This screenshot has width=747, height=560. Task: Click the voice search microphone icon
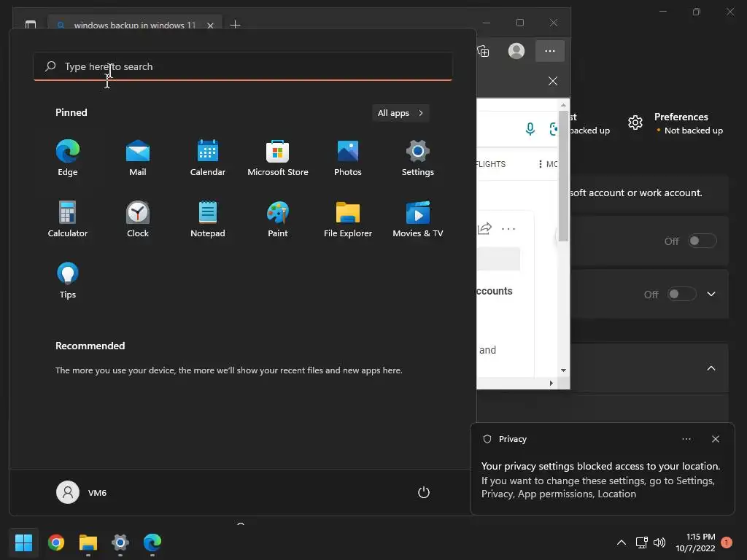tap(530, 128)
